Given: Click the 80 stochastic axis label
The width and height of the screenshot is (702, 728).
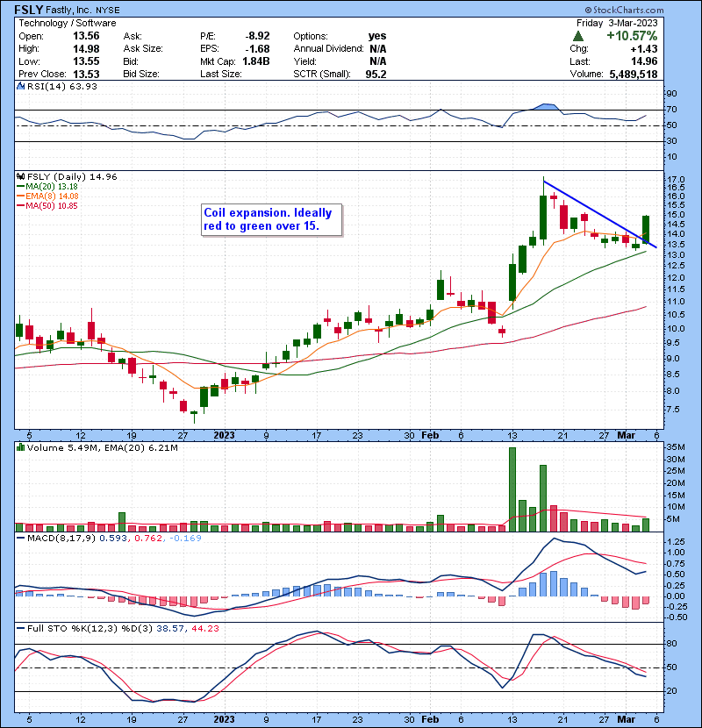Looking at the screenshot, I should tap(672, 644).
